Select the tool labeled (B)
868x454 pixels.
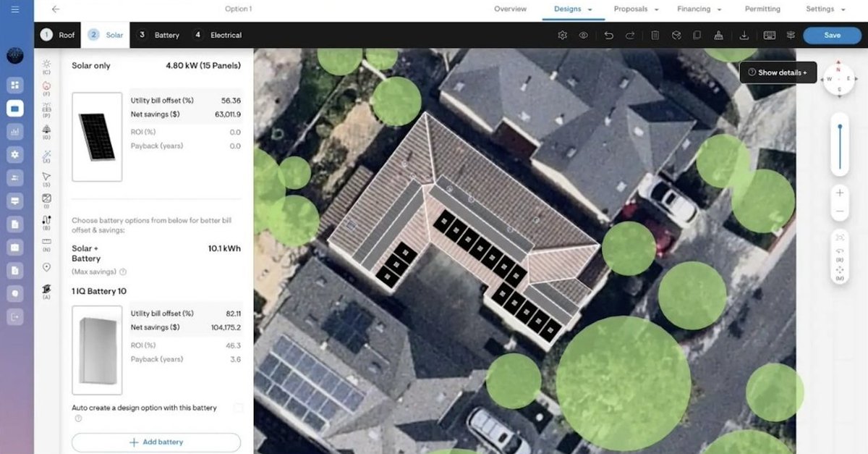(46, 222)
